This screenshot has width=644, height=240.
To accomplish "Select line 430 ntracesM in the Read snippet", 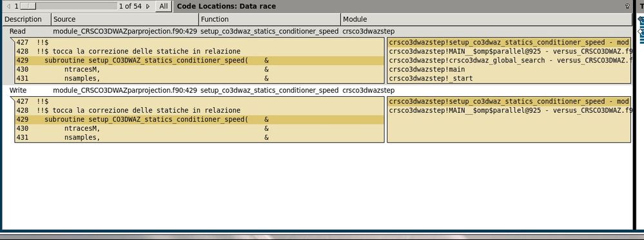I will 200,70.
